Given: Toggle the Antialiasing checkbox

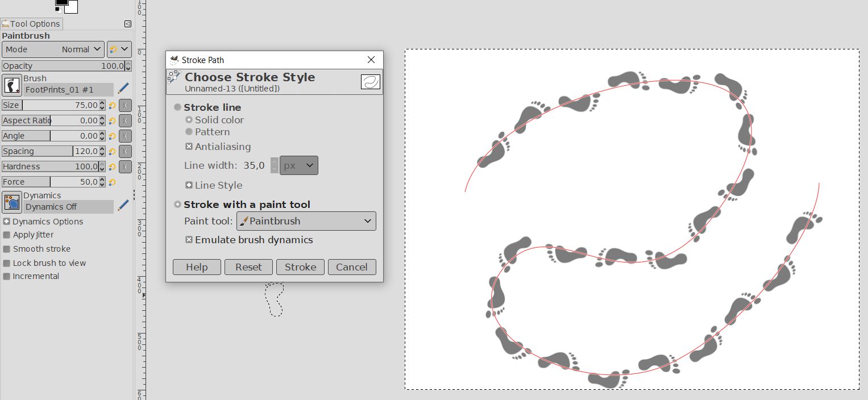Looking at the screenshot, I should tap(189, 147).
